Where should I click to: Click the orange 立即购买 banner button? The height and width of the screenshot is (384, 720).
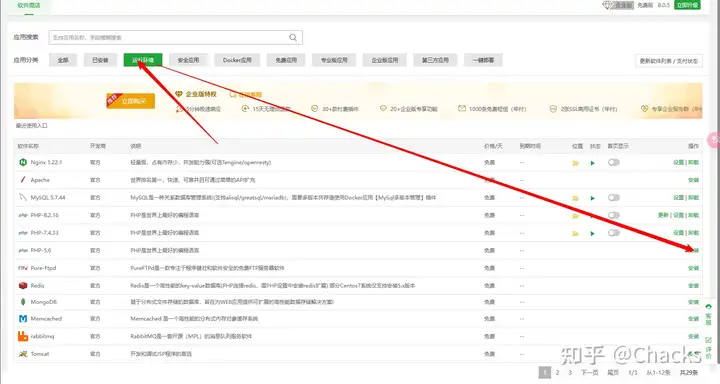[131, 101]
